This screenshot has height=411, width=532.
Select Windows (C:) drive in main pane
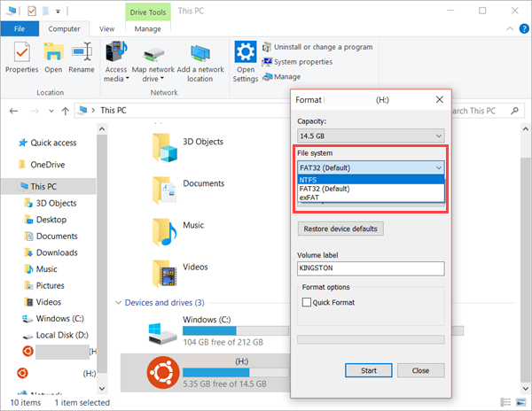click(x=219, y=331)
